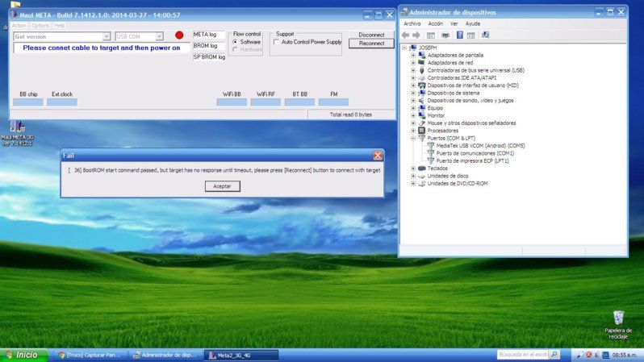
Task: Click the FM indicator box
Action: point(333,102)
